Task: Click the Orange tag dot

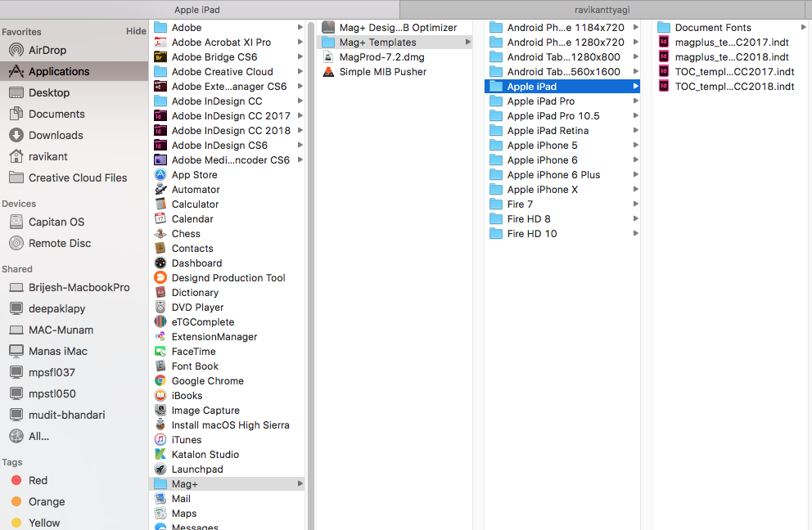Action: 16,501
